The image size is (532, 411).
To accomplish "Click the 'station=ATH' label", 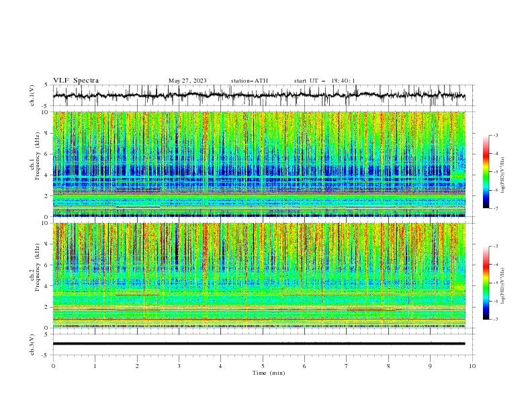I will [x=249, y=81].
